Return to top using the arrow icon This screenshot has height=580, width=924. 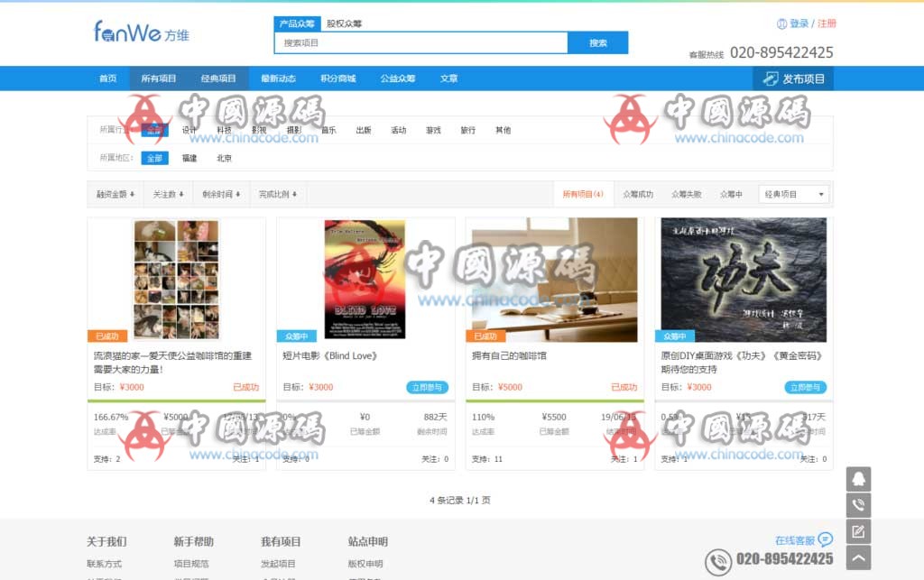point(858,555)
